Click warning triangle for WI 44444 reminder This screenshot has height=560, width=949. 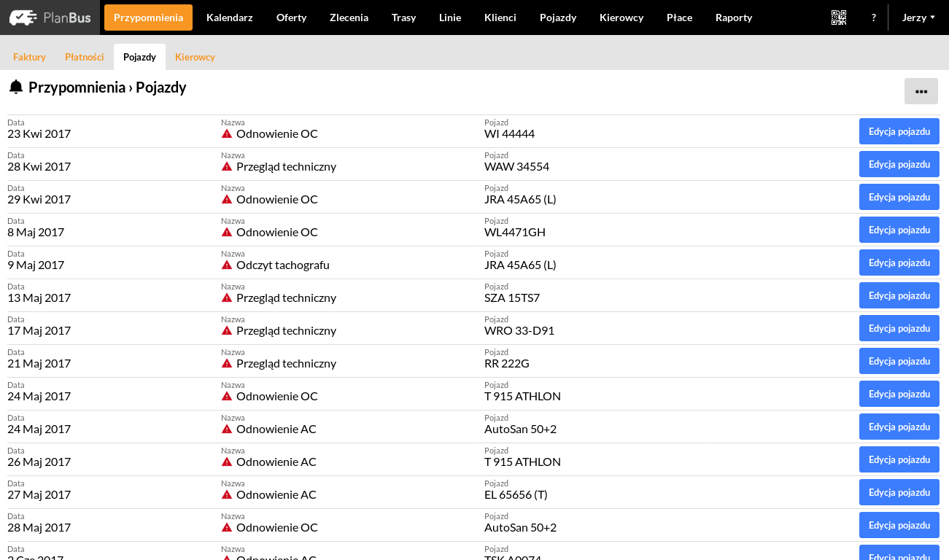pyautogui.click(x=227, y=133)
